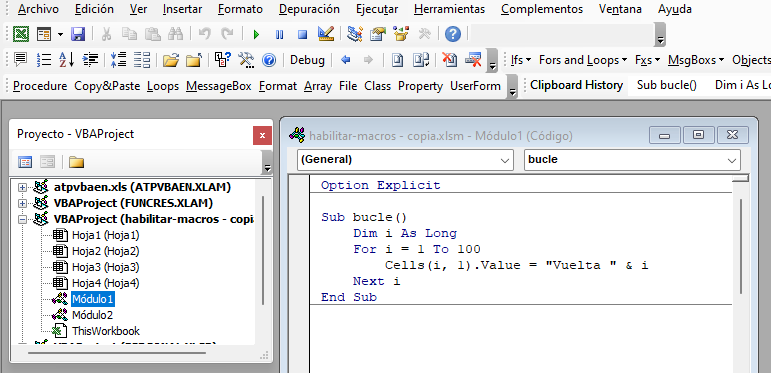Click the document with red X icon
771x373 pixels.
tap(449, 60)
